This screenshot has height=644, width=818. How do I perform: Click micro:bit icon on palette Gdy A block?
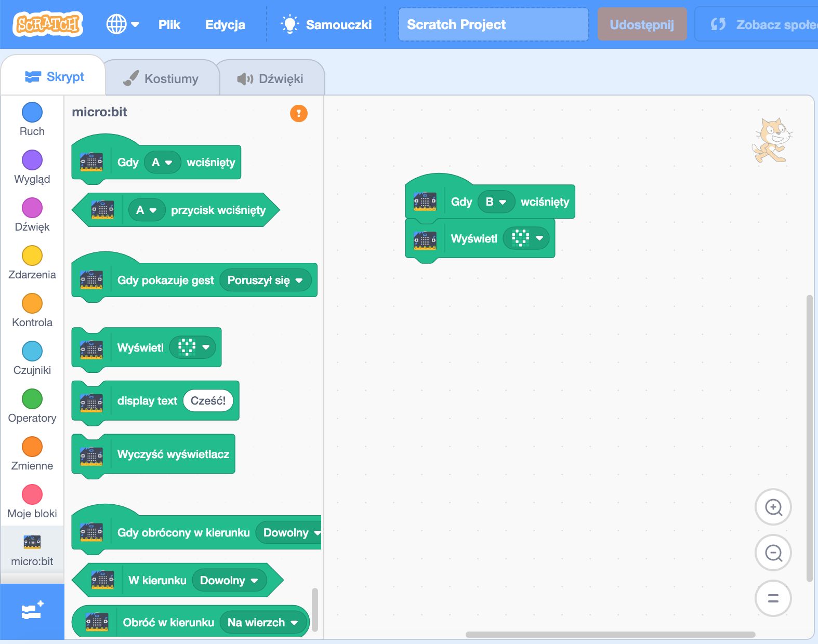coord(91,162)
